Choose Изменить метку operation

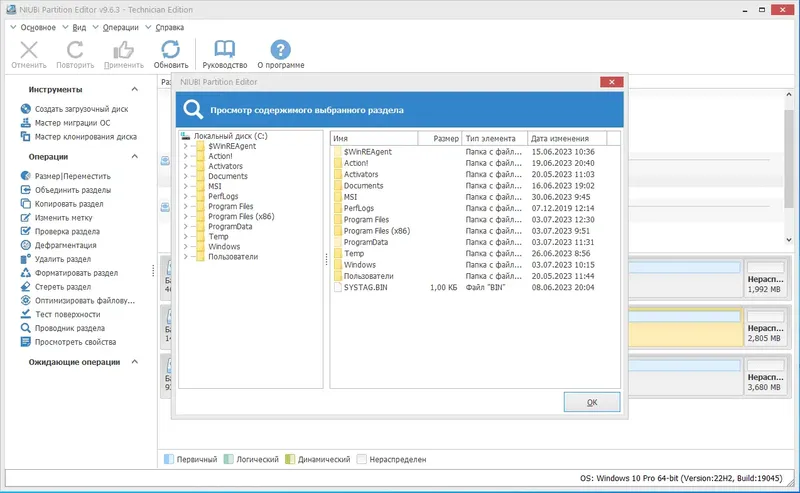(56, 217)
